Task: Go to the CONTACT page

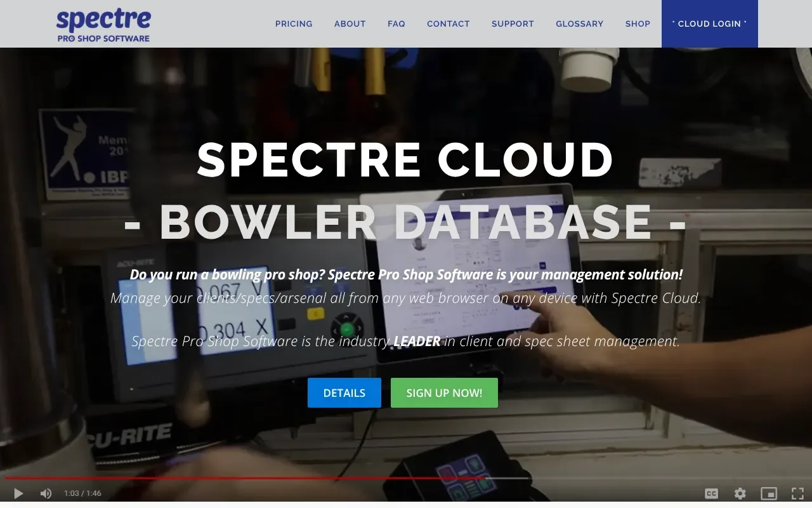Action: (x=448, y=23)
